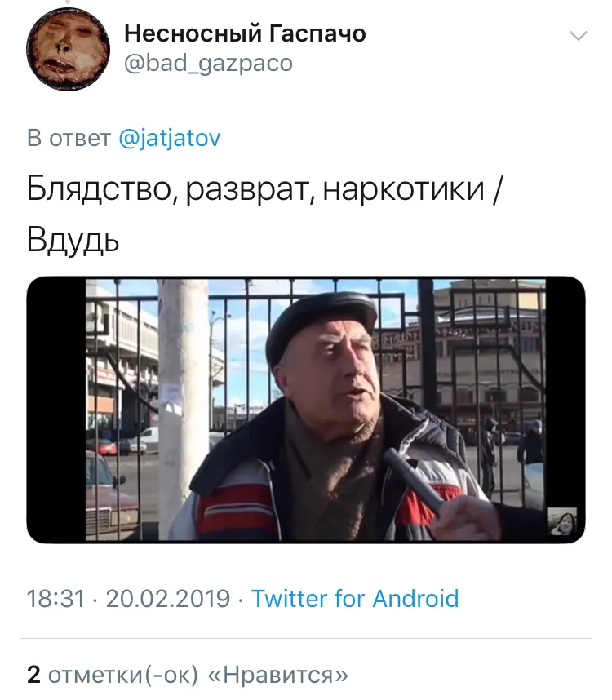The width and height of the screenshot is (612, 700).
Task: Open the author's round avatar picture
Action: pos(68,49)
